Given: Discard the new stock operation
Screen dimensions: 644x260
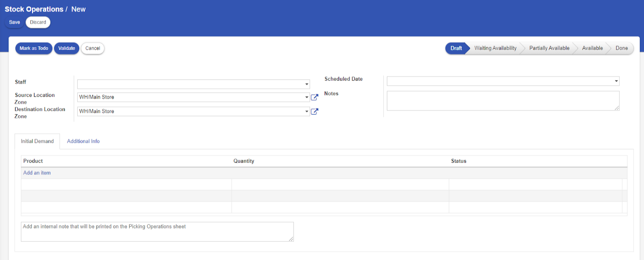Looking at the screenshot, I should [38, 22].
